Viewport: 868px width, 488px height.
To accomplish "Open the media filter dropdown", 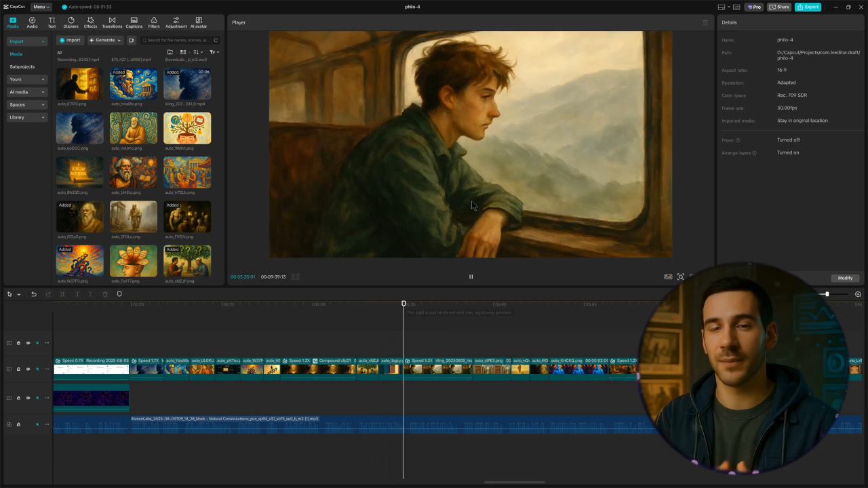I will click(214, 52).
